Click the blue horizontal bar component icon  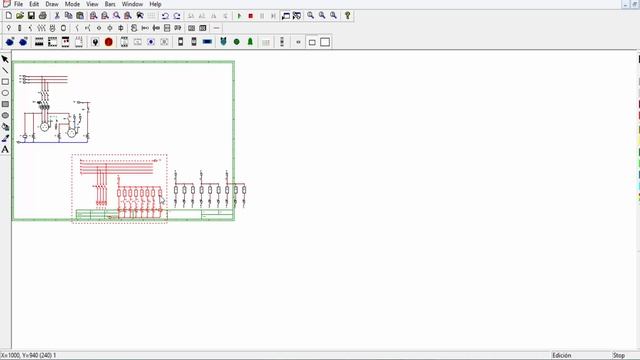click(207, 42)
